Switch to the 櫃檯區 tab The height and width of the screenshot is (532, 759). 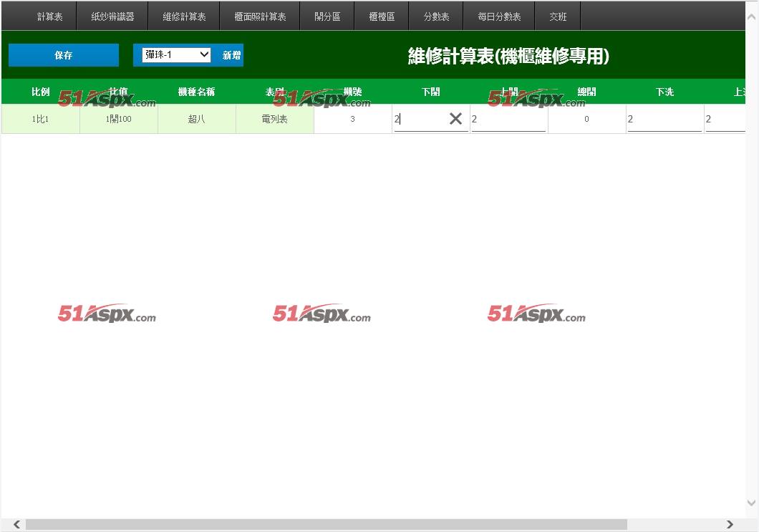(382, 16)
